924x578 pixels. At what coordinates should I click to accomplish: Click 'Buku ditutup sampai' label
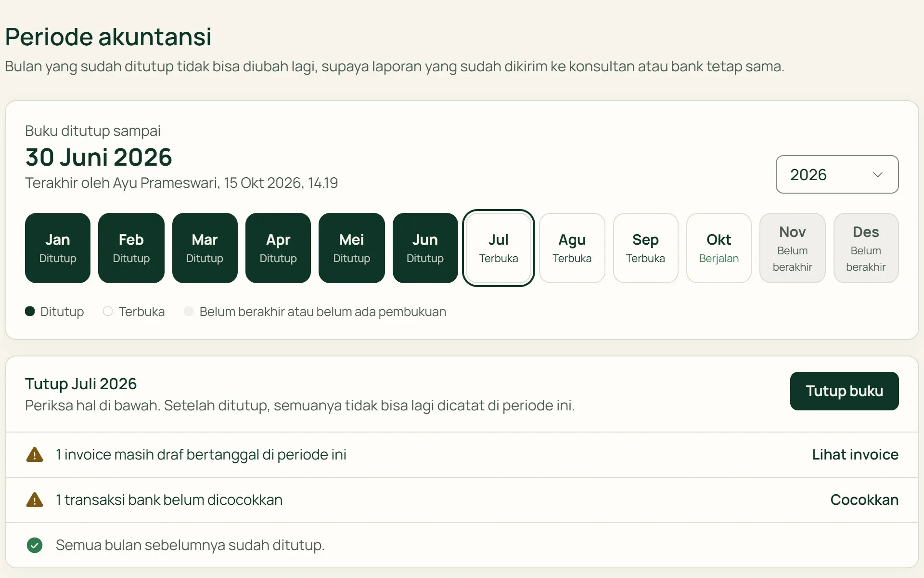93,131
